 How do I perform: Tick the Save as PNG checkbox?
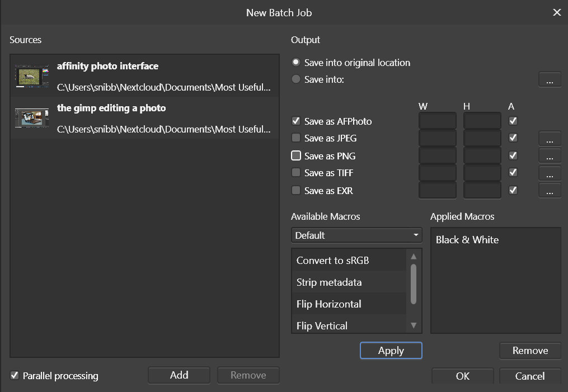(x=296, y=155)
